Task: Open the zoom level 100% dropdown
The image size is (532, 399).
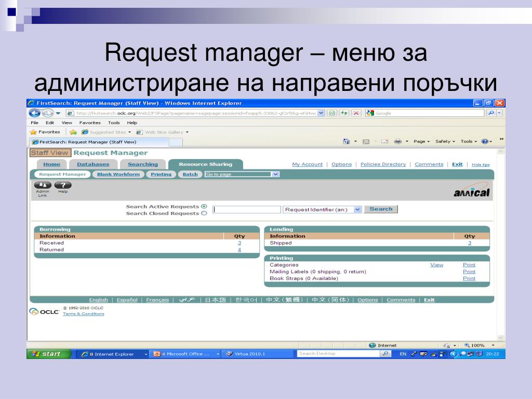Action: point(493,345)
